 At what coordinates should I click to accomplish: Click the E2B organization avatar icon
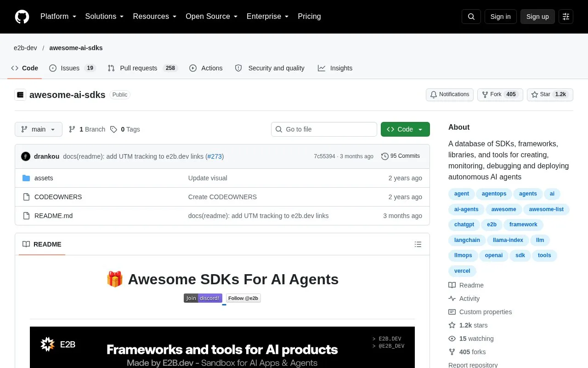(x=20, y=95)
